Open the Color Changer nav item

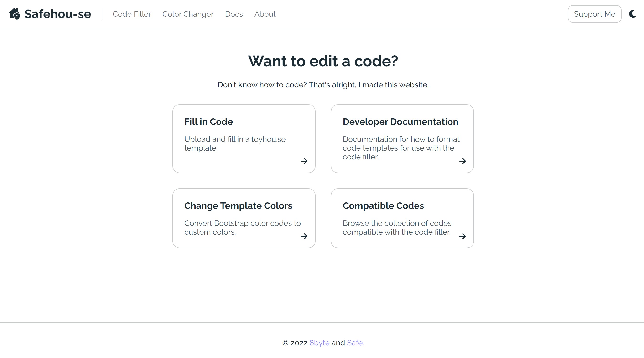[188, 14]
